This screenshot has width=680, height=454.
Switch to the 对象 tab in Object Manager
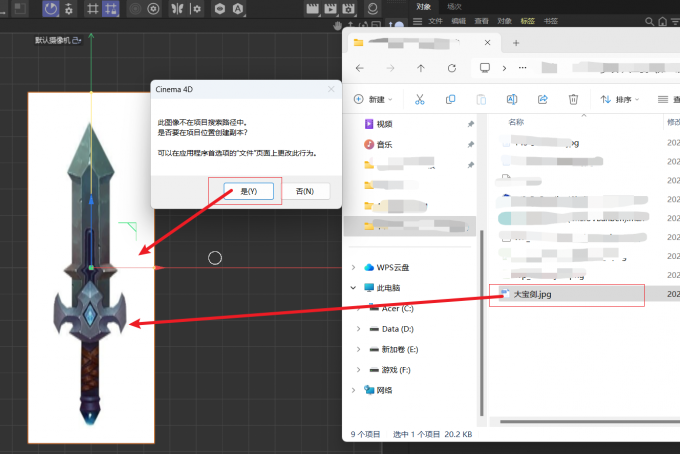click(423, 7)
